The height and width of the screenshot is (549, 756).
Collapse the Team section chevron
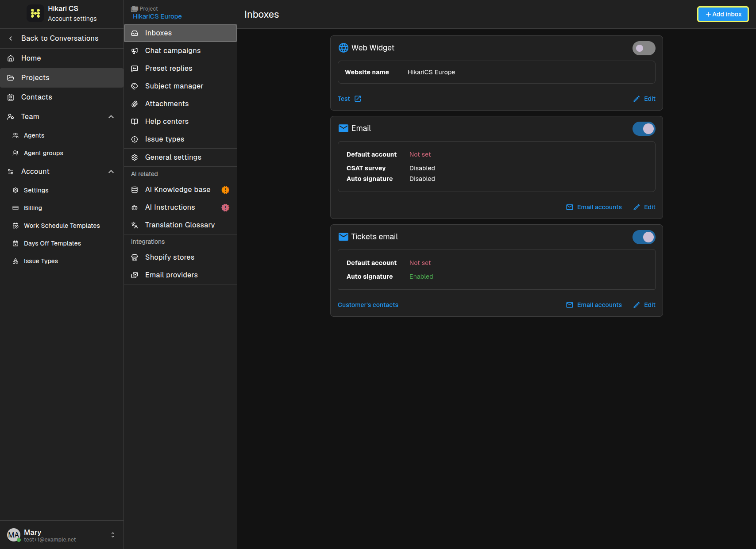[111, 117]
